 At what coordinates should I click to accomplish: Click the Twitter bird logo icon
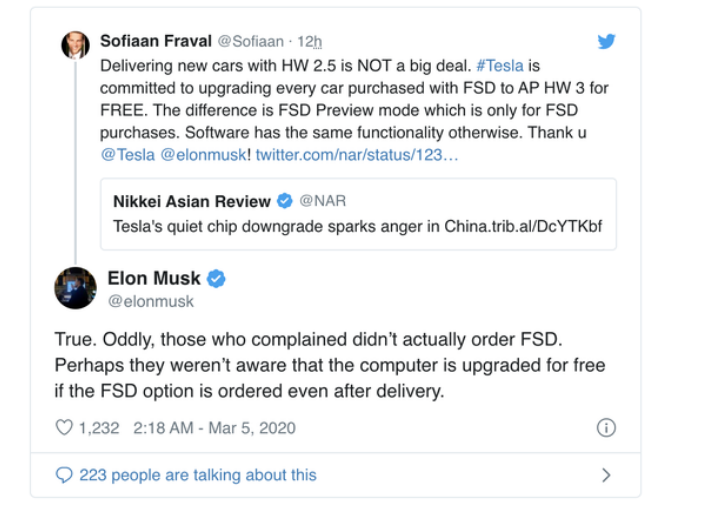tap(606, 41)
